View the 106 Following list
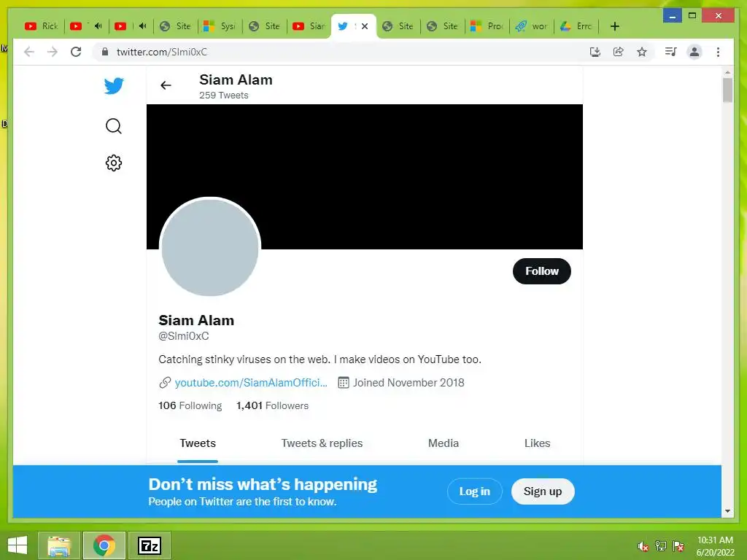The image size is (747, 560). [x=190, y=405]
